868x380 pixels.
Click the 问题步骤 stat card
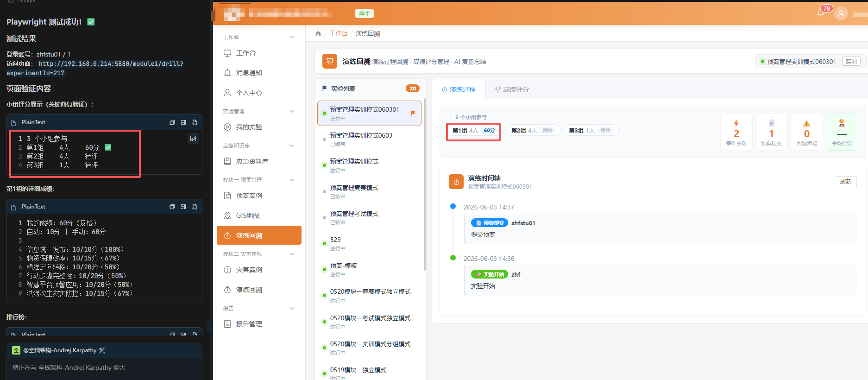[x=807, y=132]
